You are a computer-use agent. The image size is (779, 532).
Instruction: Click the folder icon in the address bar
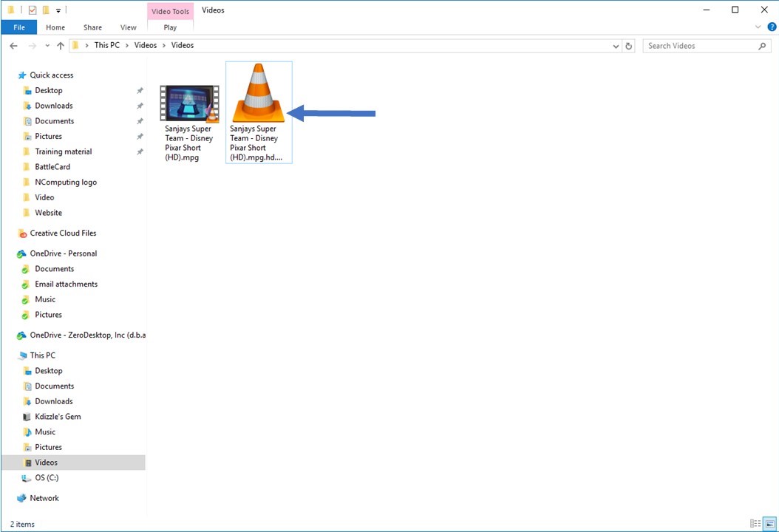[x=75, y=46]
